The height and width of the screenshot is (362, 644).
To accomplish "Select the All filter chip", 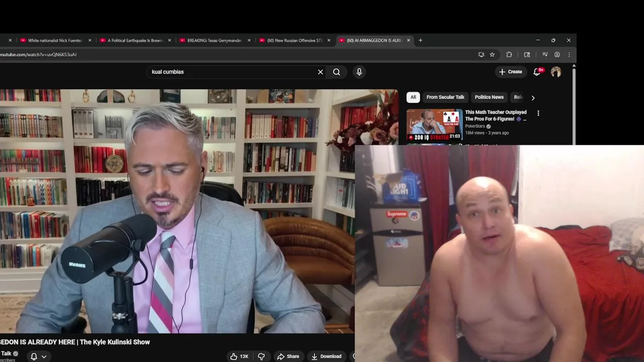I will click(413, 97).
